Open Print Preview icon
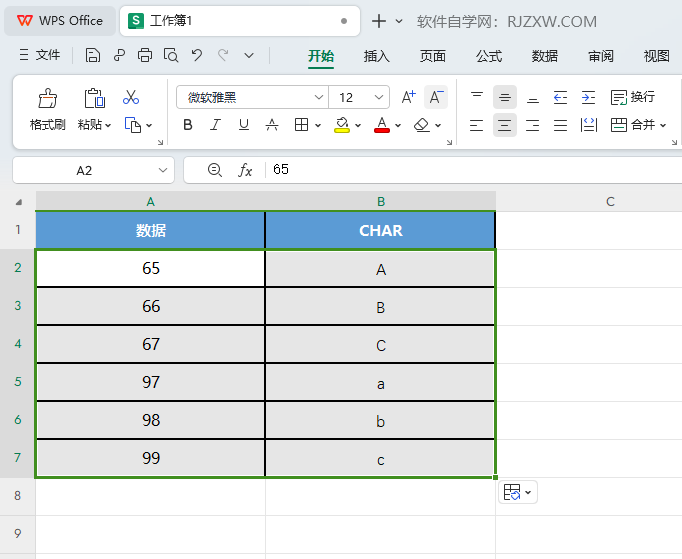This screenshot has height=559, width=682. pyautogui.click(x=171, y=56)
